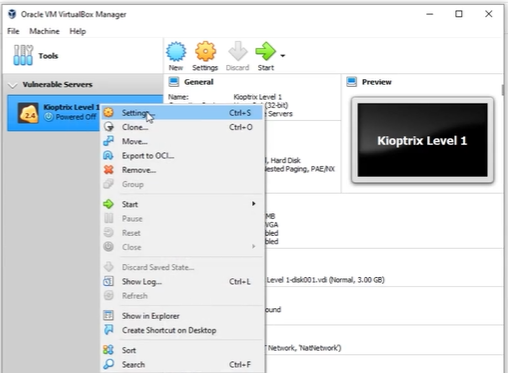This screenshot has height=373, width=508.
Task: Click the Kioptrix Level 1 preview thumbnail
Action: (x=422, y=140)
